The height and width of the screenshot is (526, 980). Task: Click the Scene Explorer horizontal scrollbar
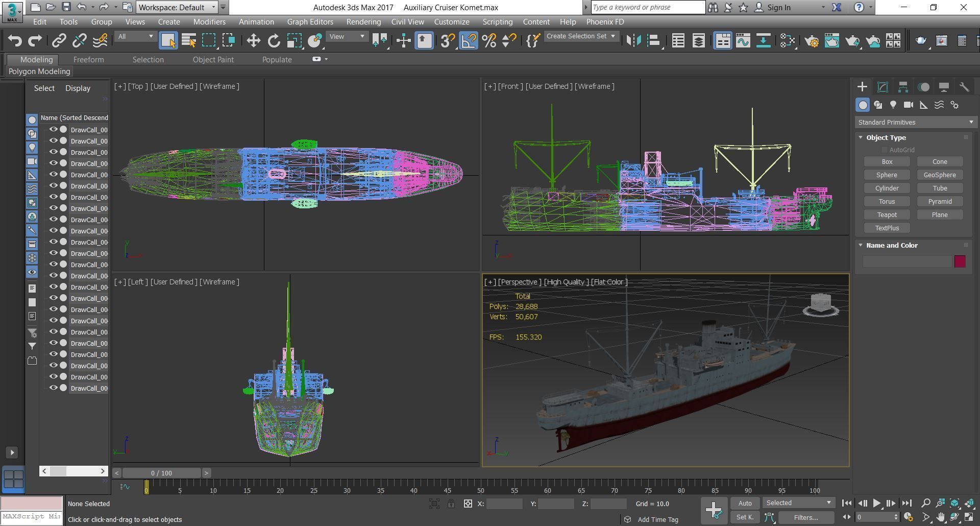click(73, 471)
